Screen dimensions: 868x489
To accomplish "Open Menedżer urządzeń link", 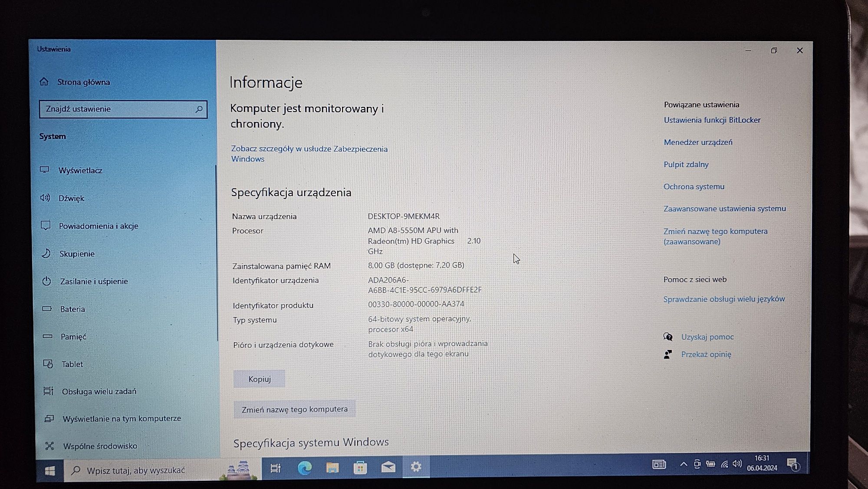I will (x=698, y=142).
